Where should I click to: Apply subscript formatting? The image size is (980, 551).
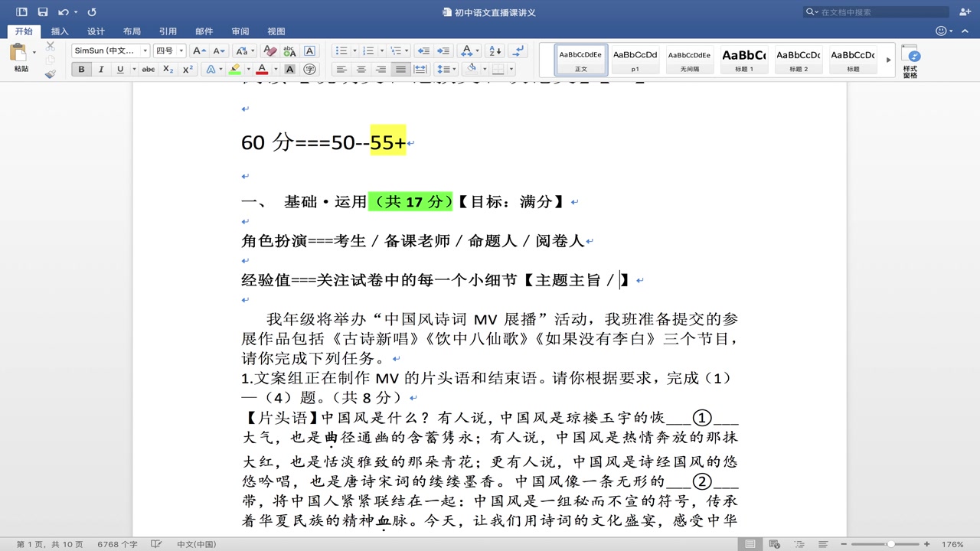(168, 69)
